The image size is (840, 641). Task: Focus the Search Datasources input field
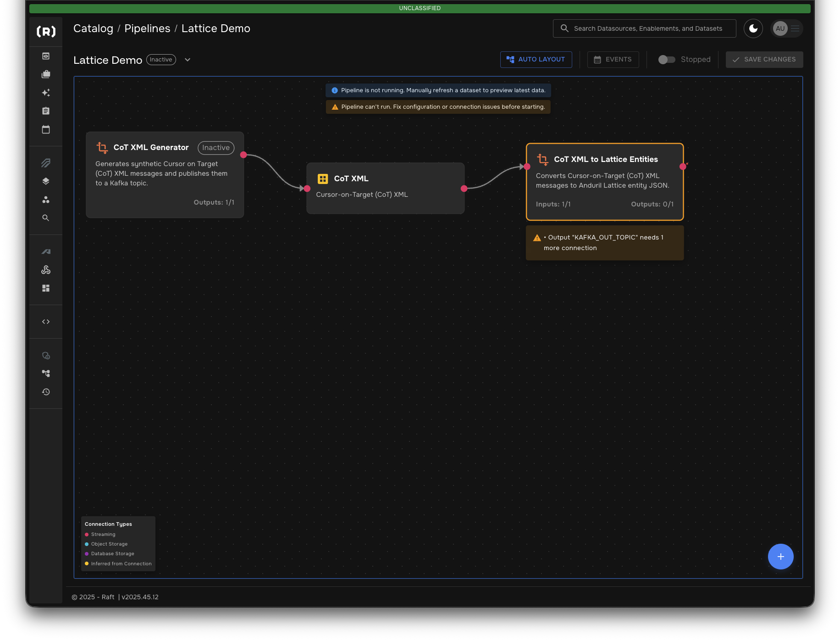tap(645, 28)
